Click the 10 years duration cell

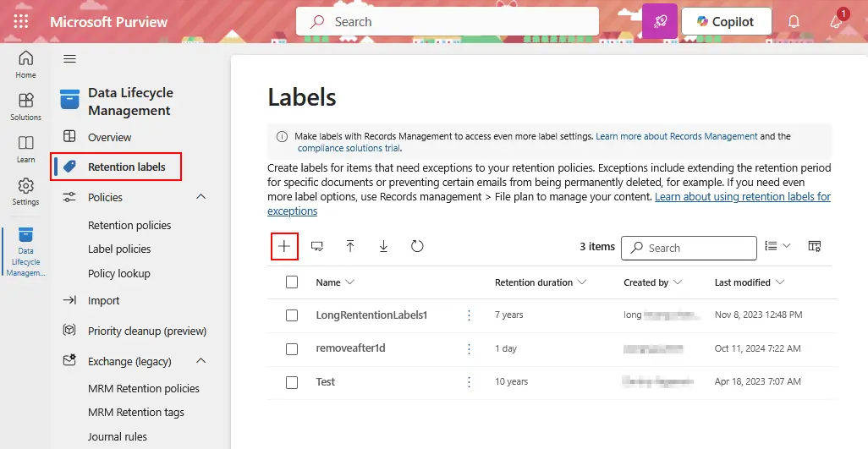pyautogui.click(x=511, y=381)
